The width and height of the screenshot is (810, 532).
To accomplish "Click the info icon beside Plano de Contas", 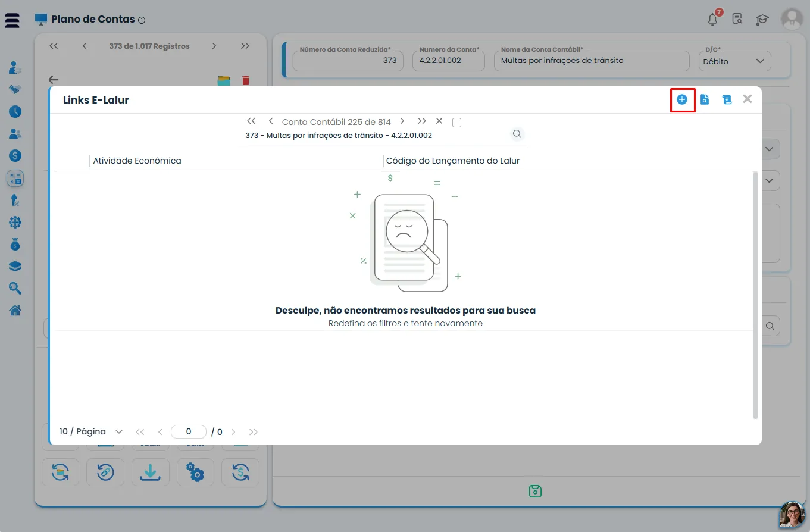I will tap(142, 20).
